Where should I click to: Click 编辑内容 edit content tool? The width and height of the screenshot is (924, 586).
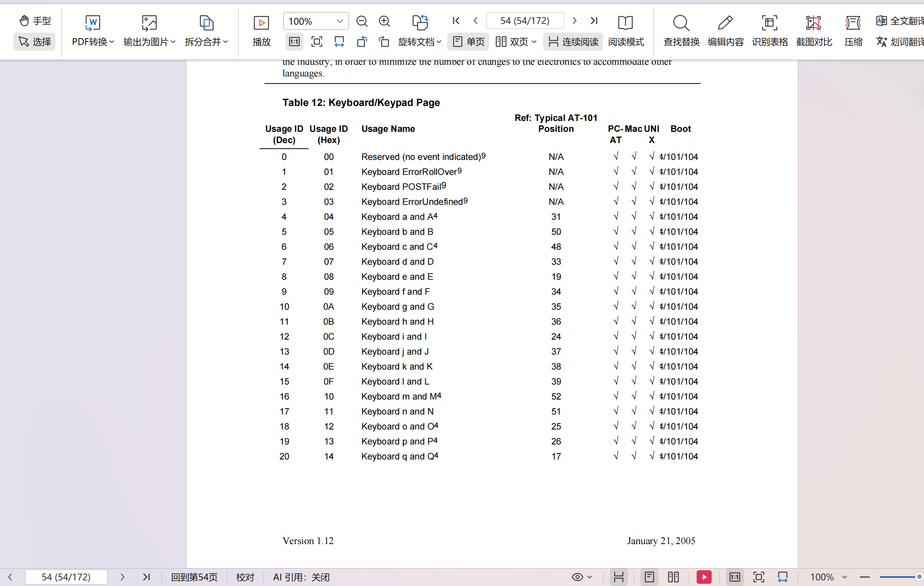[725, 31]
